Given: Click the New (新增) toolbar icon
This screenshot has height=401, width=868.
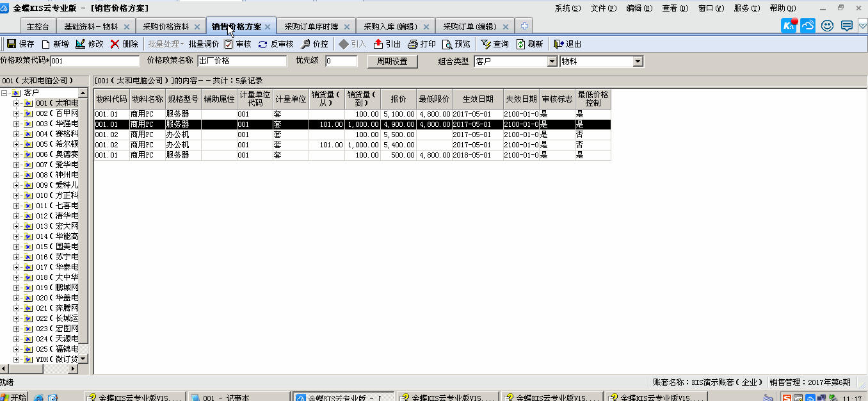Looking at the screenshot, I should tap(45, 44).
